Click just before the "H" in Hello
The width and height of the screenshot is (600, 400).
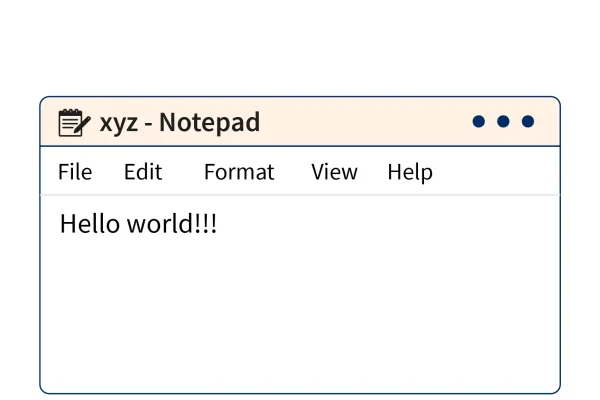60,224
